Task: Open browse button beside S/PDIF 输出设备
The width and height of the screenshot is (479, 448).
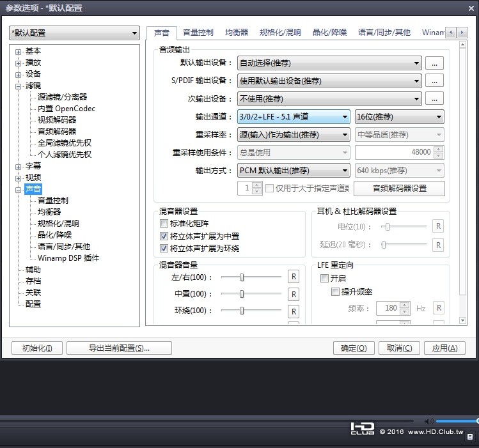Action: [x=434, y=81]
